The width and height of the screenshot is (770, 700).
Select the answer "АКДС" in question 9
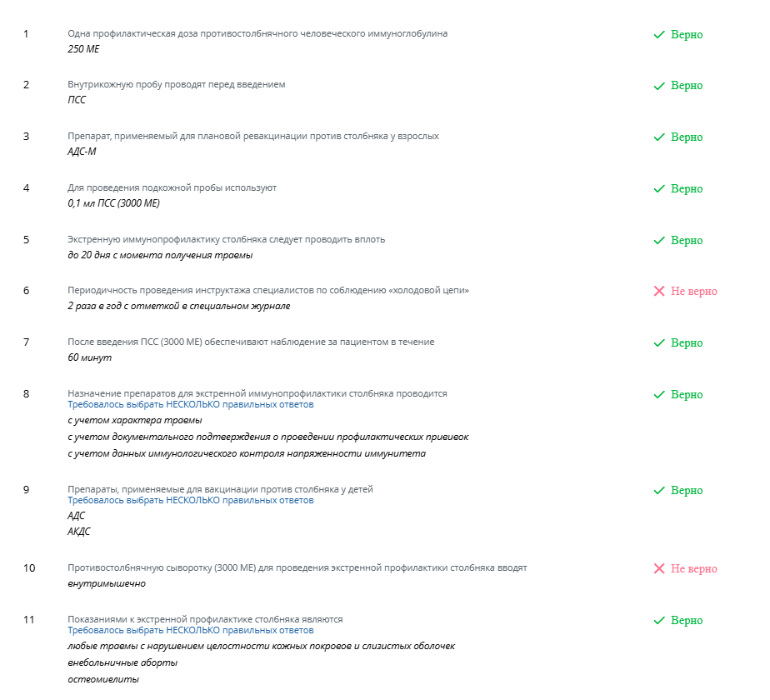pyautogui.click(x=79, y=532)
